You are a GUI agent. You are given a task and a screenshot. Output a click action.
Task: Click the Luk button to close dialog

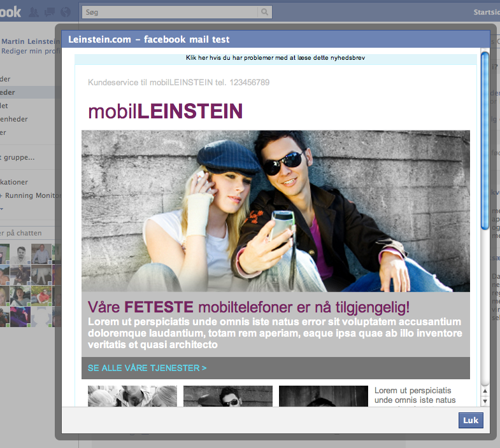tap(471, 421)
